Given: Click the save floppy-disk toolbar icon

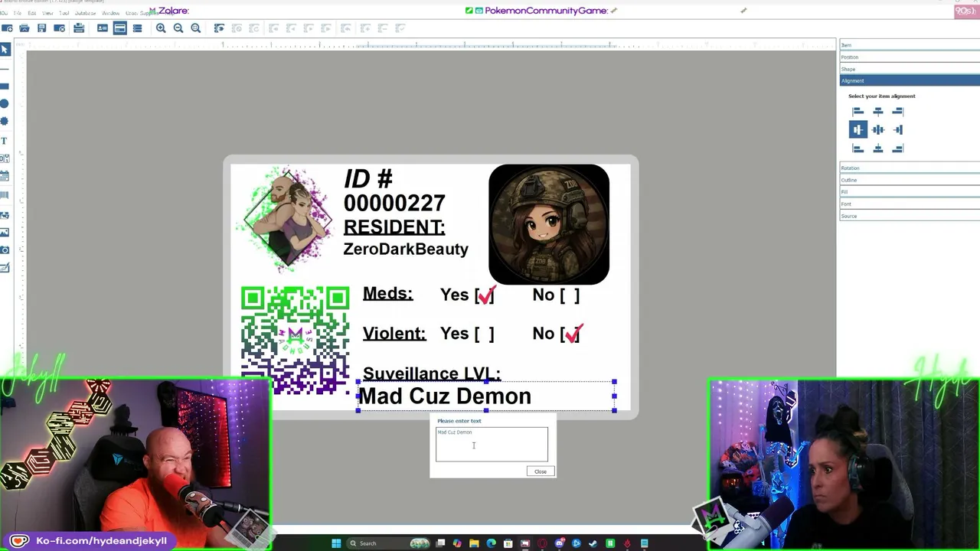Looking at the screenshot, I should (41, 28).
